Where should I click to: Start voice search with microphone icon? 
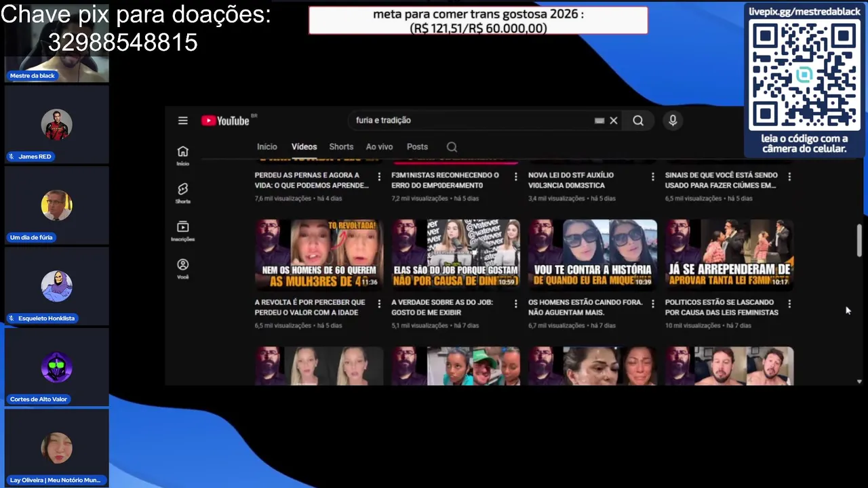[x=673, y=121]
